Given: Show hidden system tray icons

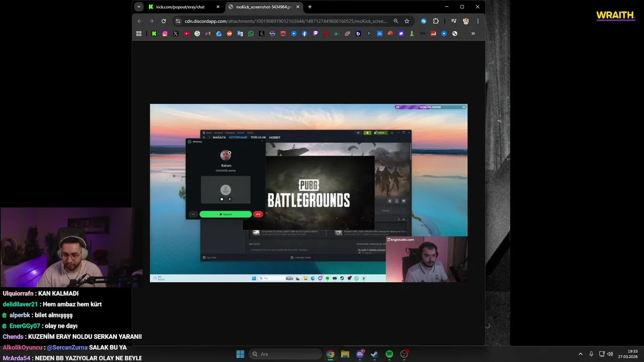Looking at the screenshot, I should 580,354.
